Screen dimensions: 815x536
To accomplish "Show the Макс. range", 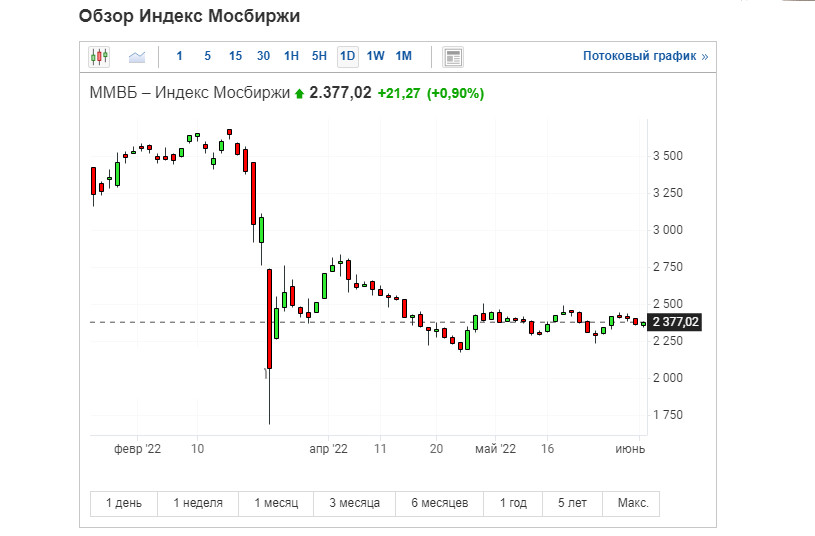I will [633, 503].
